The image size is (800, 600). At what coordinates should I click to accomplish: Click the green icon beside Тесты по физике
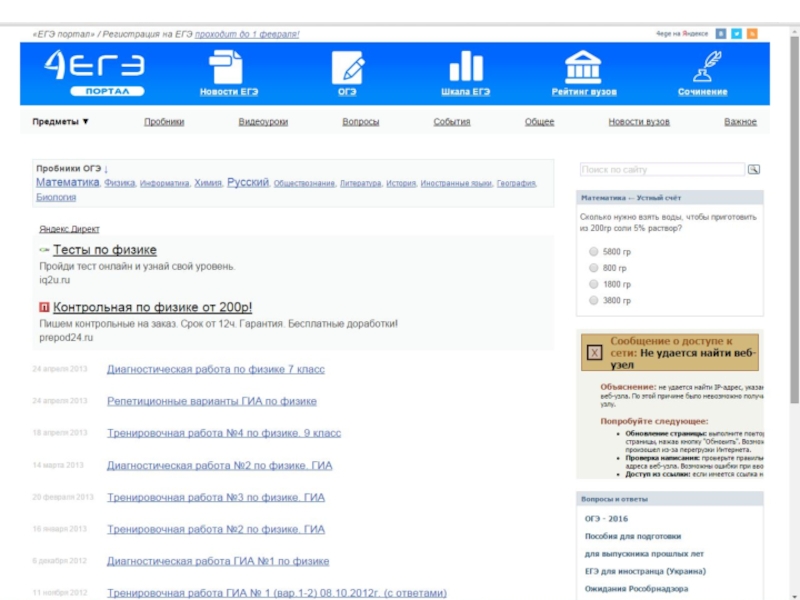[44, 250]
